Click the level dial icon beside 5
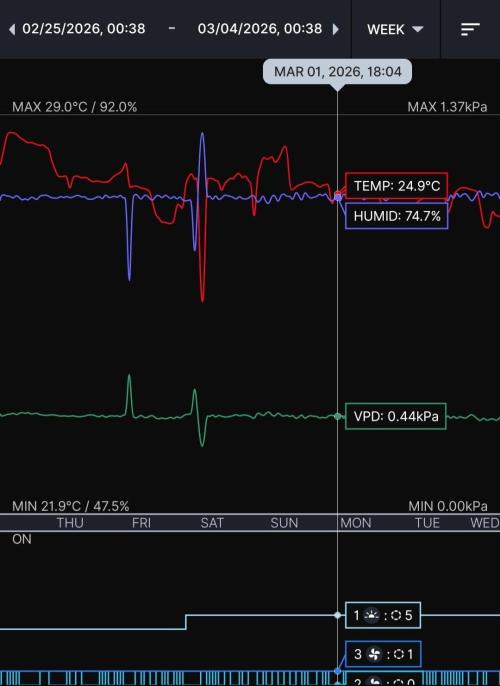Viewport: 500px width, 686px height. click(396, 616)
